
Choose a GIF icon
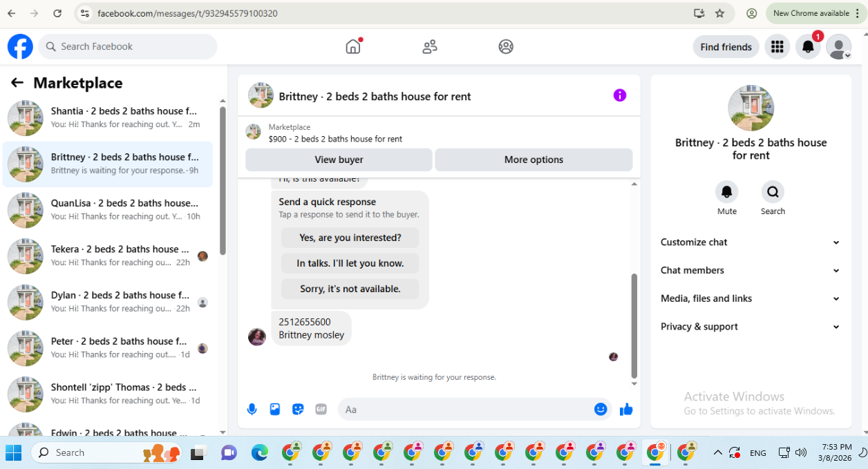pos(321,409)
